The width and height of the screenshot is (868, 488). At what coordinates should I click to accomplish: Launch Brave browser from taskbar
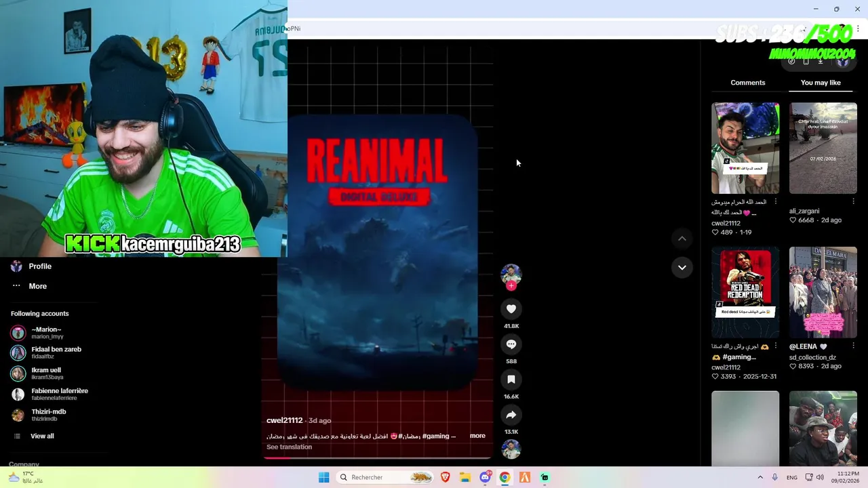(x=446, y=477)
